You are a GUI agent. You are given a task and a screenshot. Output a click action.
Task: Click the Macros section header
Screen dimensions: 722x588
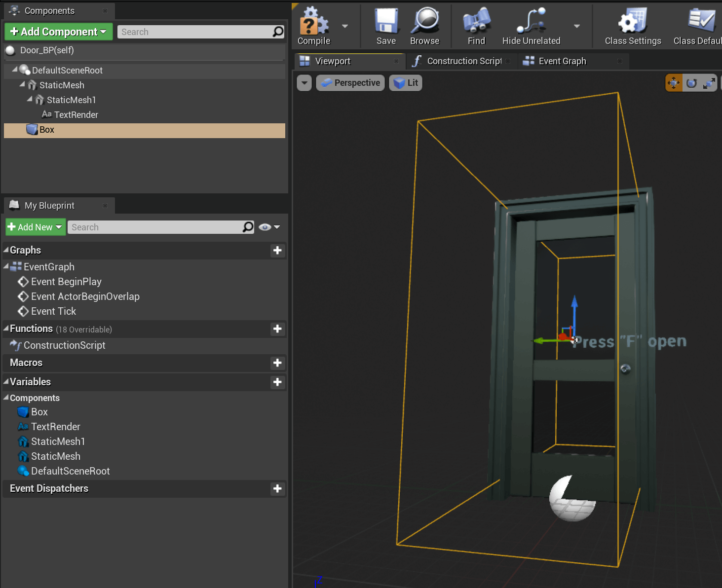[145, 363]
